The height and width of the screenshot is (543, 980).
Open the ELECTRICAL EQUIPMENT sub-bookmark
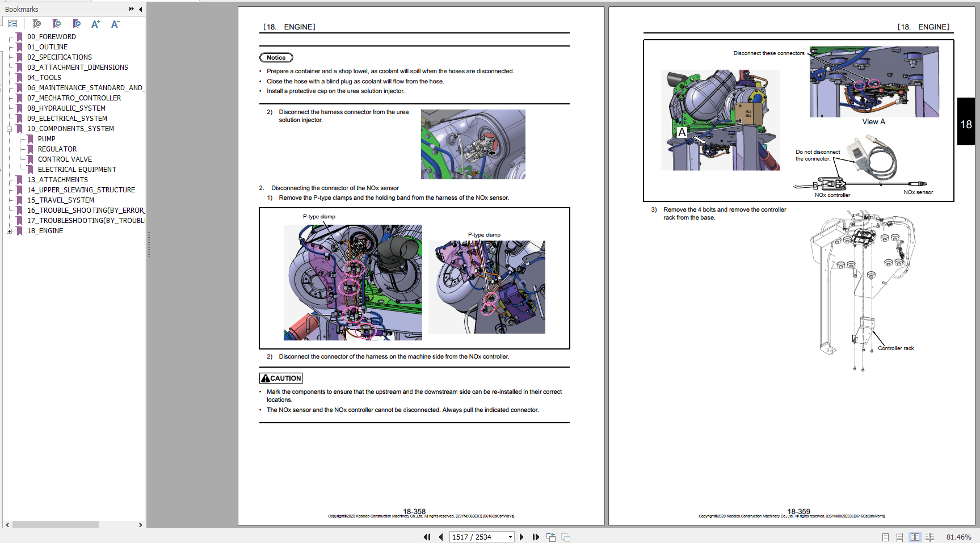pos(77,170)
